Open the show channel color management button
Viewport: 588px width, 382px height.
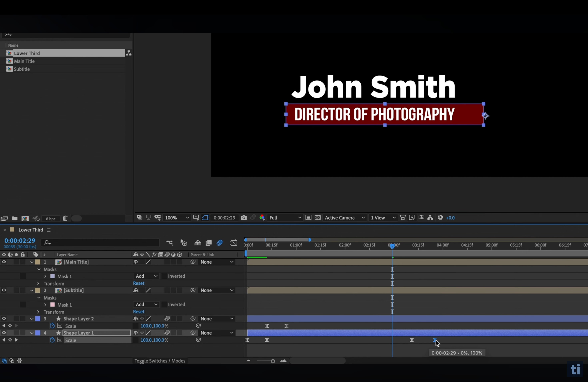[262, 218]
